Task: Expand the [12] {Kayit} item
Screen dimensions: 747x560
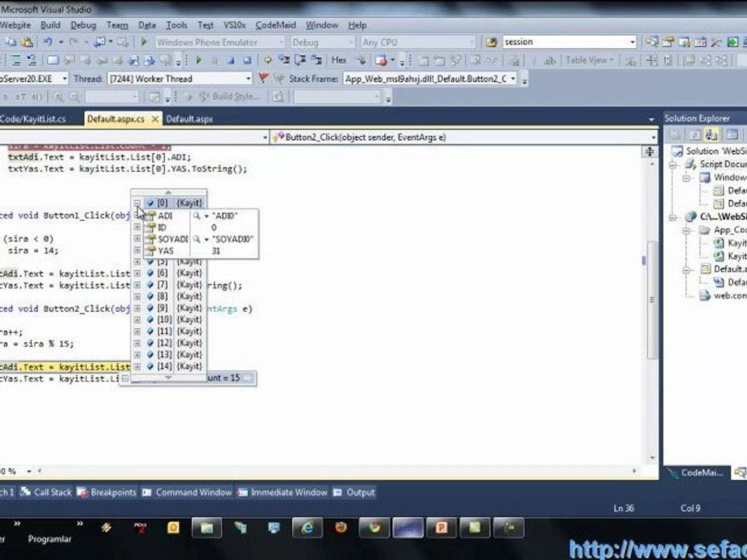Action: tap(137, 343)
